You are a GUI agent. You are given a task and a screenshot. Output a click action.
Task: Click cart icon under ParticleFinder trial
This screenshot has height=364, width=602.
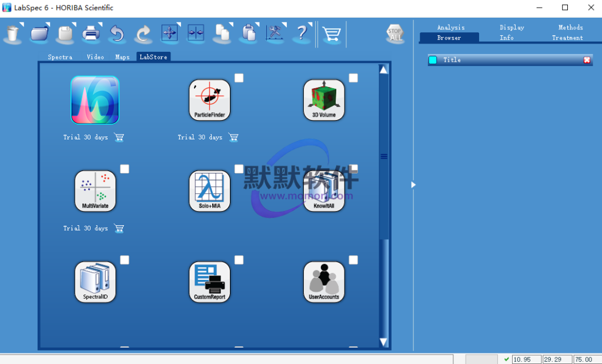coord(233,137)
